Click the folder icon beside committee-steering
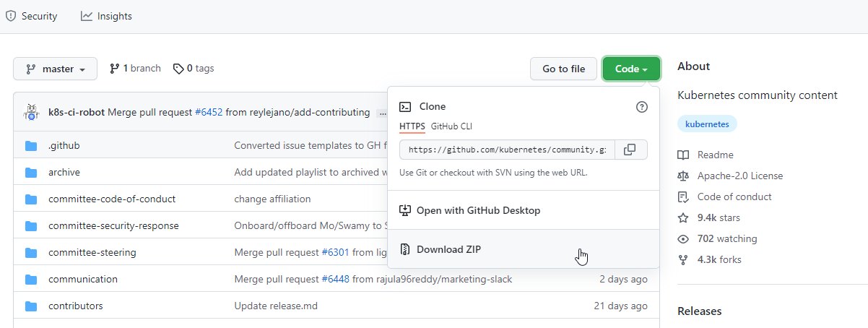 [x=31, y=252]
